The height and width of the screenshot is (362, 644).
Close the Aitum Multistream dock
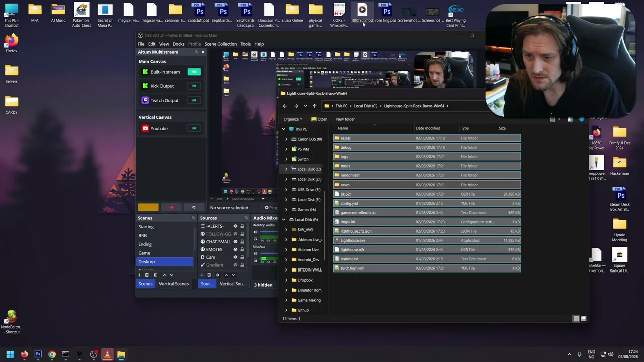203,52
